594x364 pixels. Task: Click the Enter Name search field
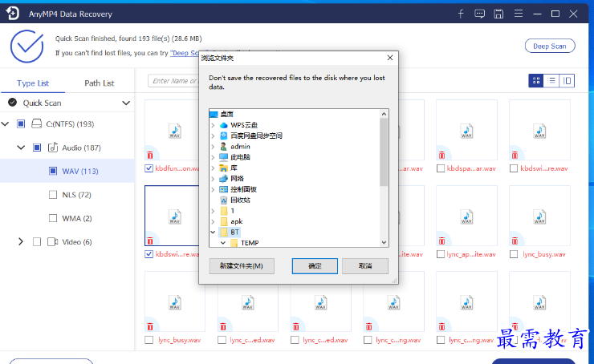pos(174,81)
